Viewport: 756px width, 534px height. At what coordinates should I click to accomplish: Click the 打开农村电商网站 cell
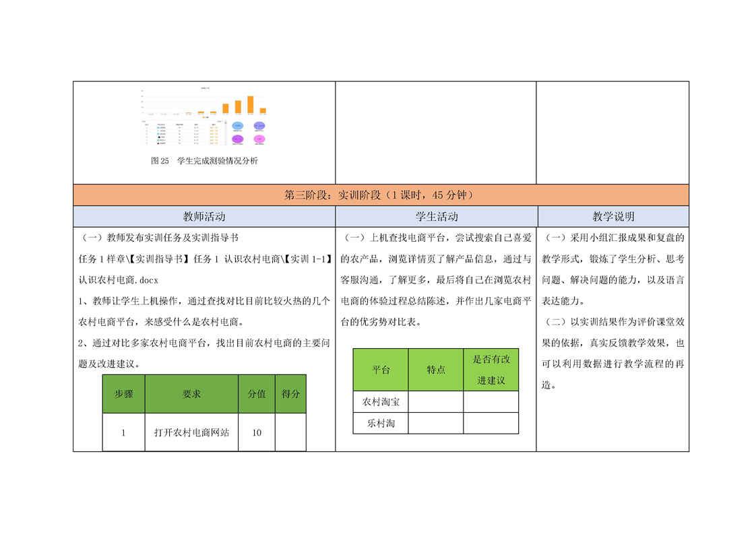191,432
